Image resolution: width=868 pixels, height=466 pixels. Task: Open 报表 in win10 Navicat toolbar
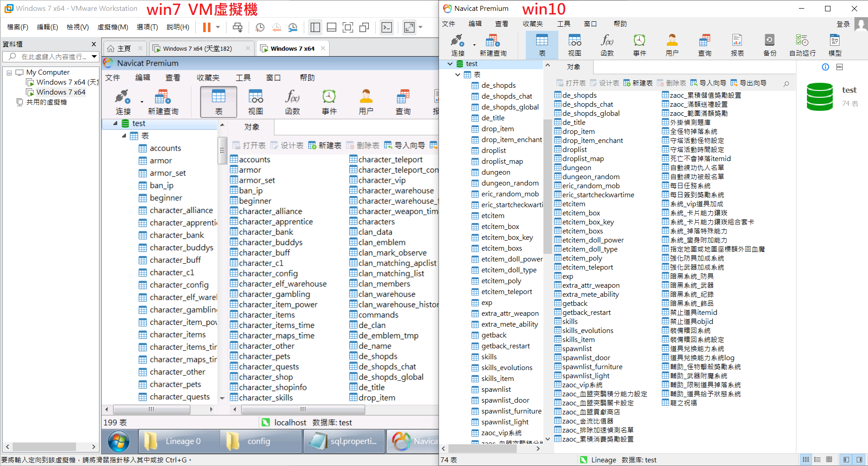tap(737, 45)
